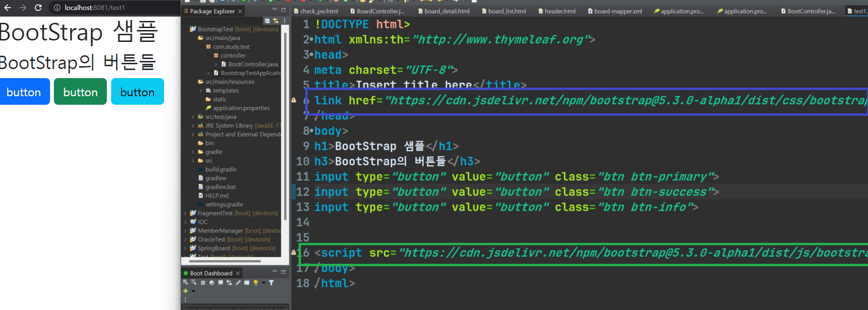Collapse all in Package Explorer toolbar
868x310 pixels.
tap(267, 21)
